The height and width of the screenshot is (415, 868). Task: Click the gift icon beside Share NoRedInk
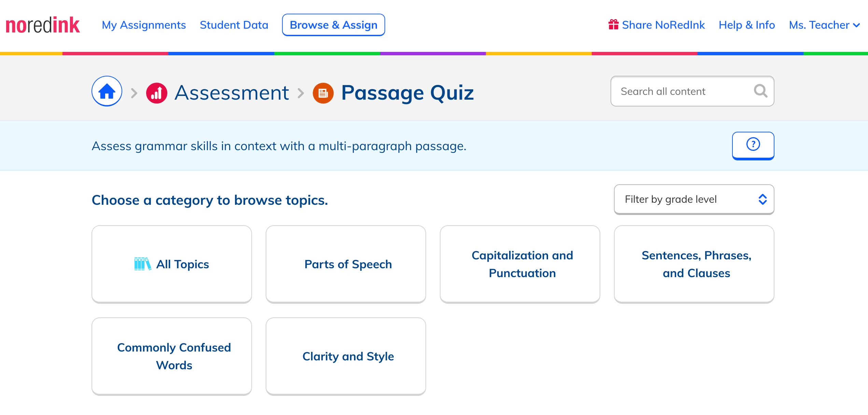613,25
